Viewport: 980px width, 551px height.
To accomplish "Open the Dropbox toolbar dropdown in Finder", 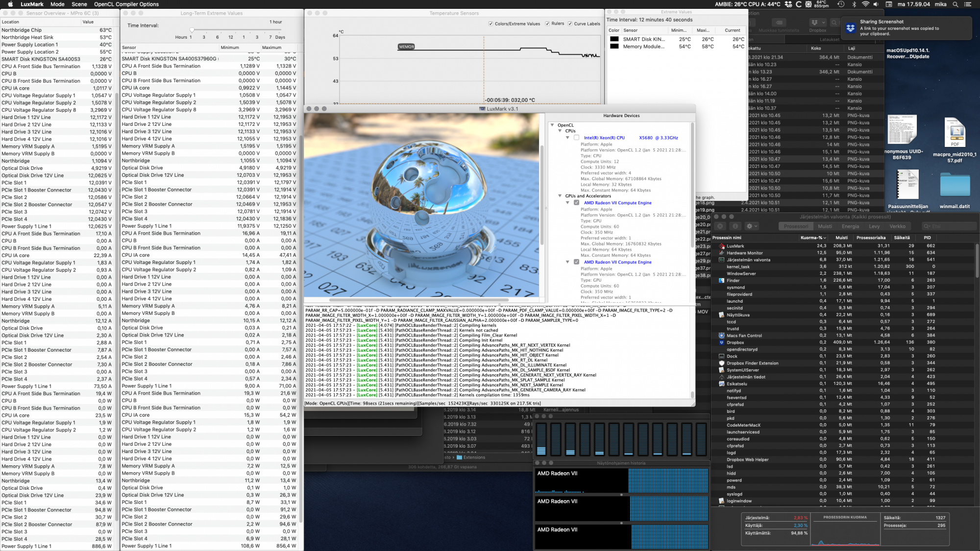I will [818, 23].
